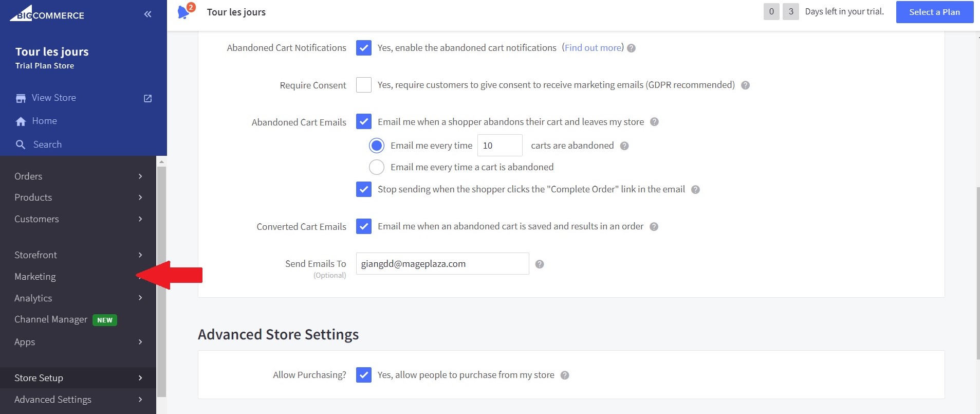This screenshot has width=980, height=414.
Task: Click the View Store external link icon
Action: tap(147, 98)
